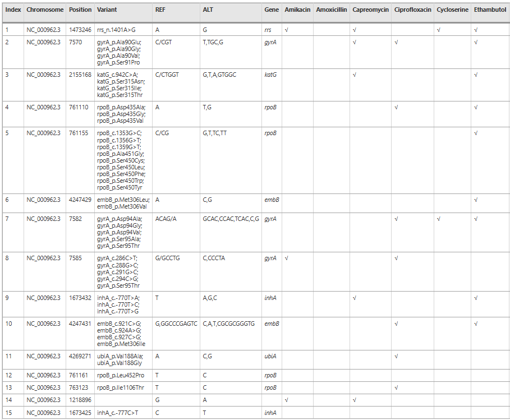Click the Gene column header

click(271, 10)
